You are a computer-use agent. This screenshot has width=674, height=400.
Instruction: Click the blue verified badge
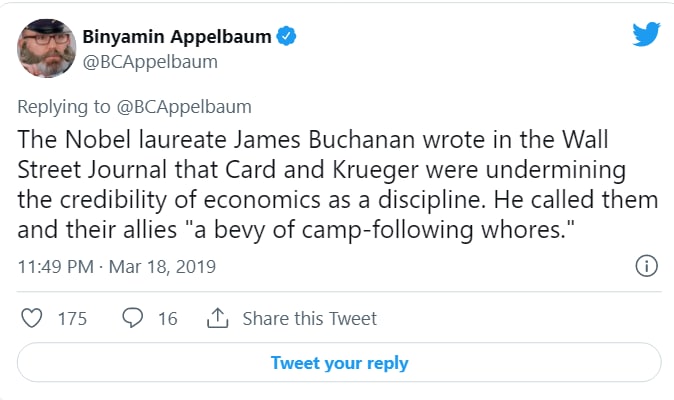point(286,37)
